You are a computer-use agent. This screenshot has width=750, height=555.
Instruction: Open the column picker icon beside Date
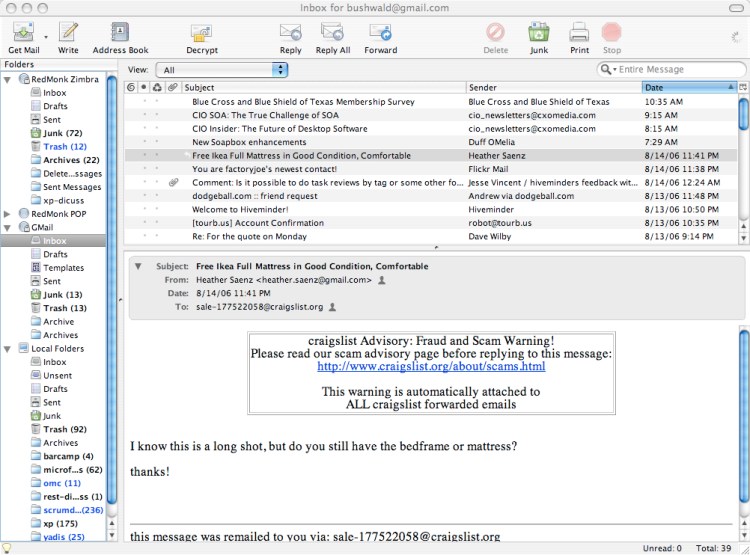(x=743, y=87)
